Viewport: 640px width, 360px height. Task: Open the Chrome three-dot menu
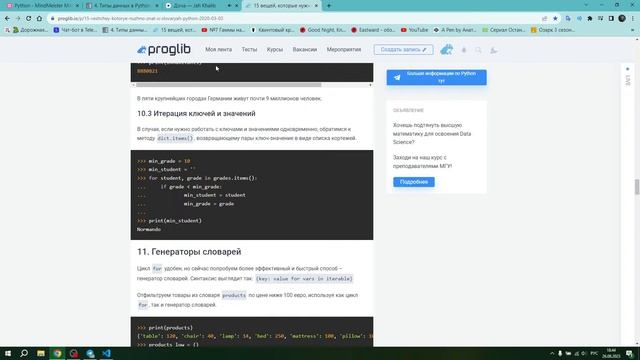[x=633, y=18]
